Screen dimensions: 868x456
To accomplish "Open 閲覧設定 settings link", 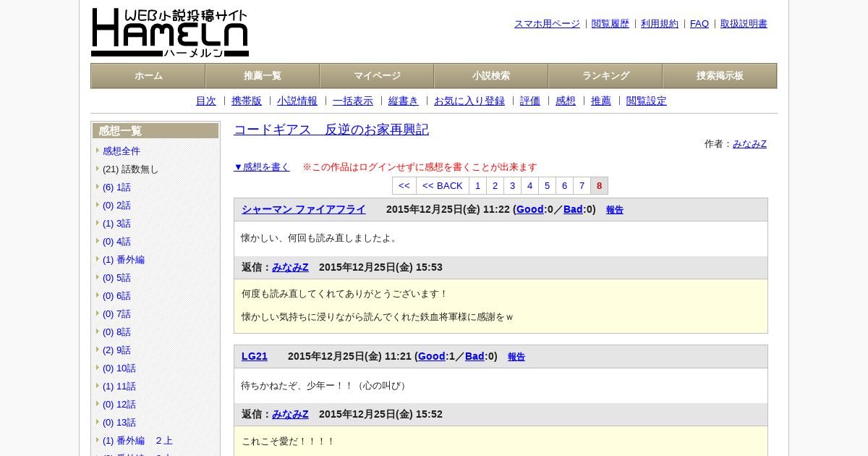I will click(647, 101).
